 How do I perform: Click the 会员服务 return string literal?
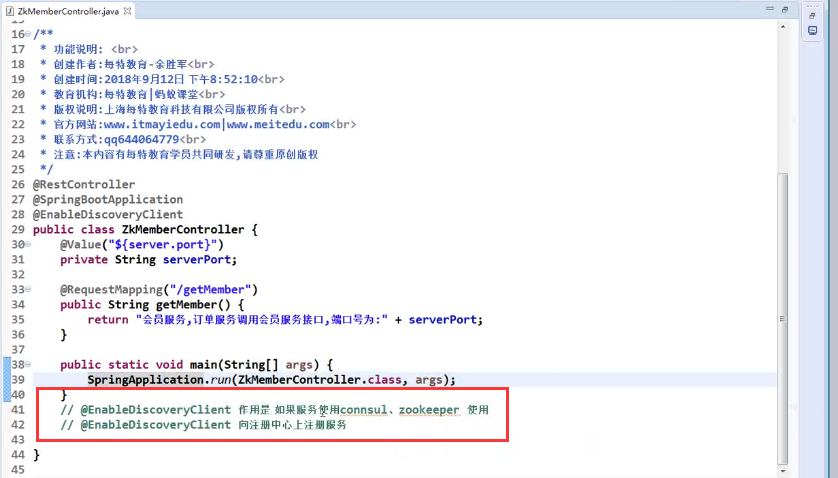(262, 320)
